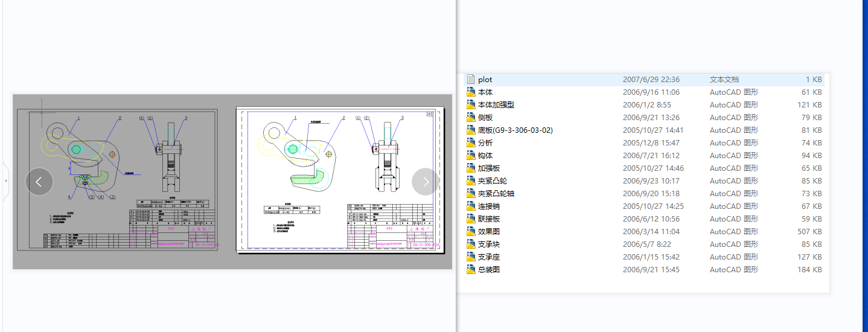Advance to next image with right arrow
Screen dimensions: 868x332
426,182
